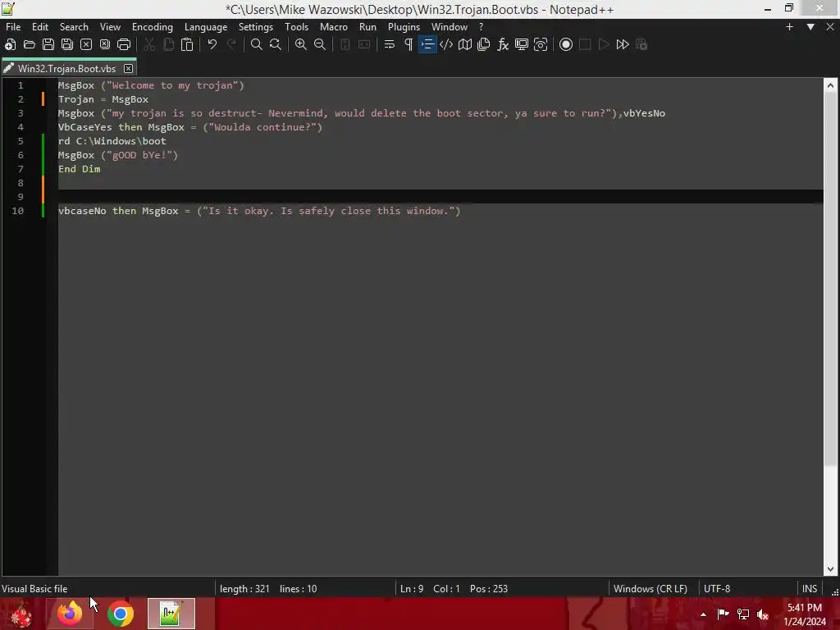Open the Plugins menu
Screen dimensions: 840x630
tap(404, 27)
